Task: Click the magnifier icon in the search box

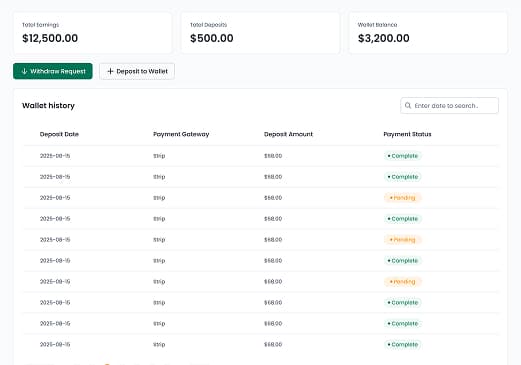Action: 408,106
